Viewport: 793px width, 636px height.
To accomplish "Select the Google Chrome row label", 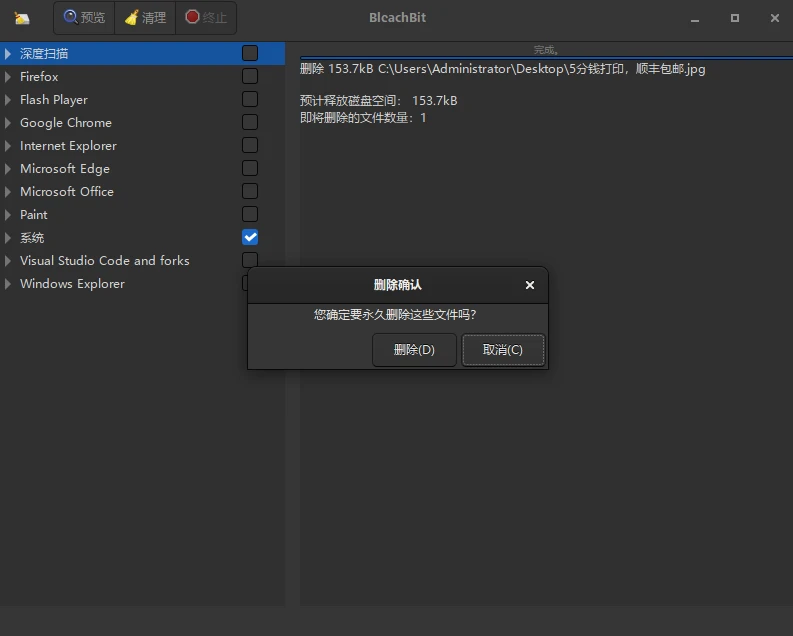I will click(66, 123).
